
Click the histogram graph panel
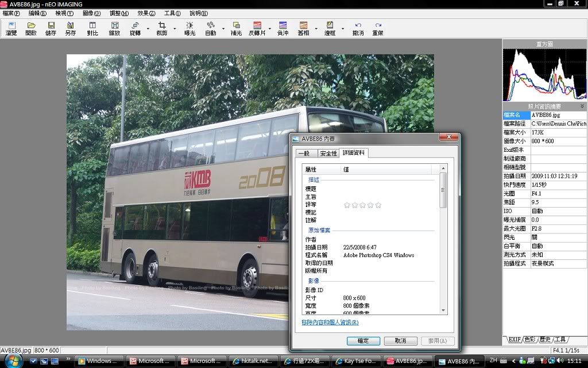point(544,75)
